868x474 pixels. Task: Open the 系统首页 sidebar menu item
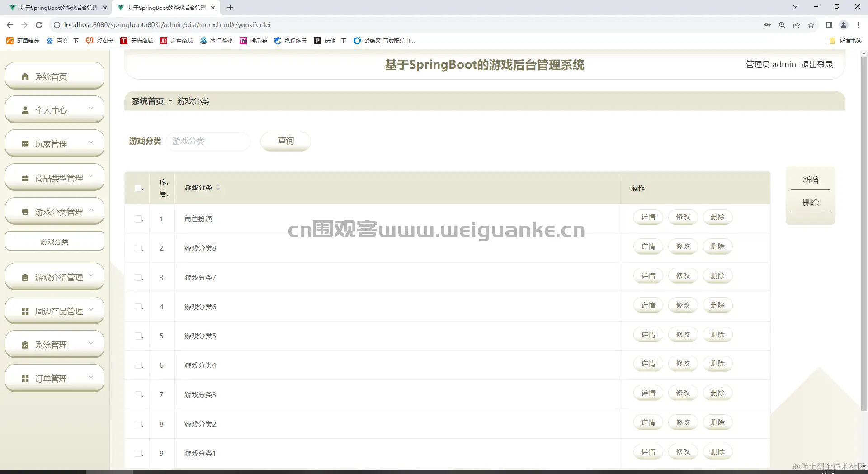tap(55, 76)
